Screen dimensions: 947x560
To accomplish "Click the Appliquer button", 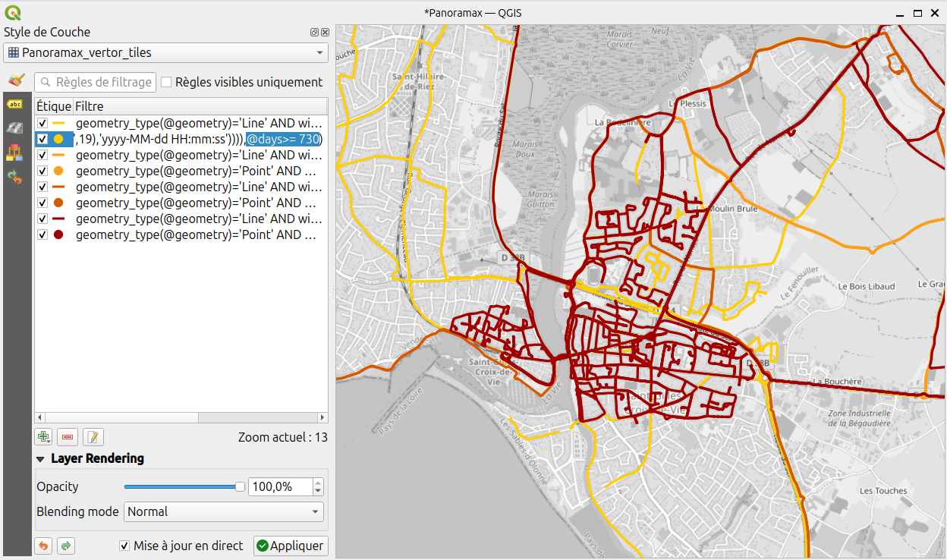I will [291, 546].
